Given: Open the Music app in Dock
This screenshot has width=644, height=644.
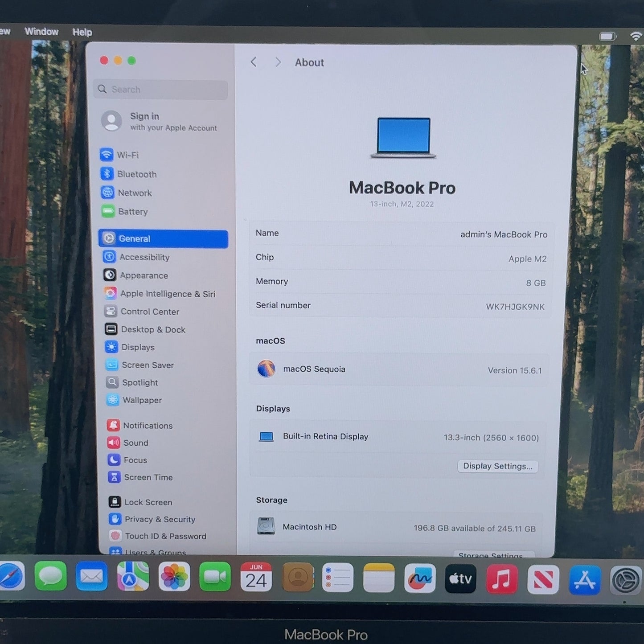Looking at the screenshot, I should (501, 579).
